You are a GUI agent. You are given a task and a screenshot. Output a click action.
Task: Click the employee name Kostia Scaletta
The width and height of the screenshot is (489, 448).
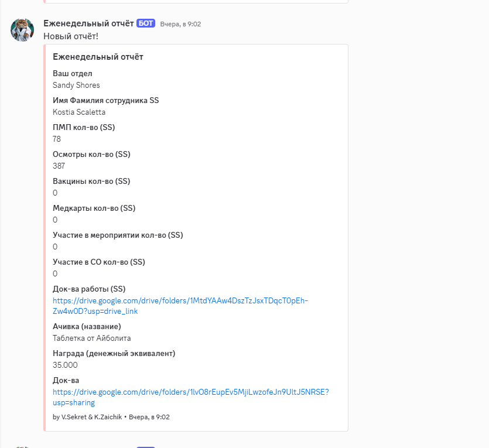click(79, 112)
